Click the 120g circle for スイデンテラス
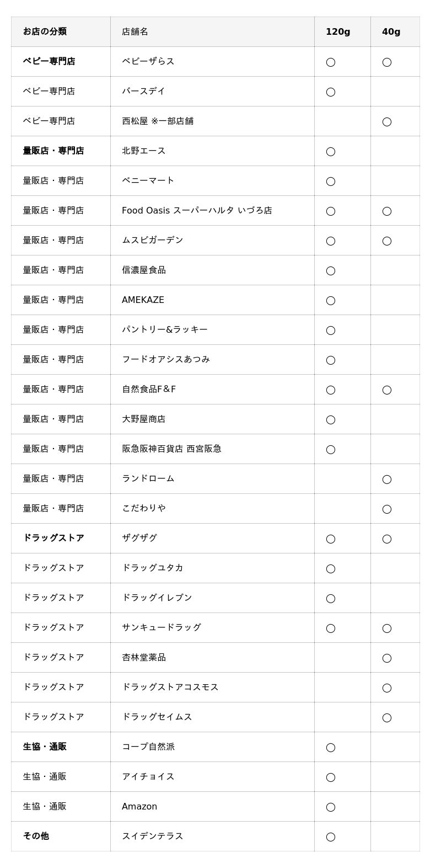 pos(331,837)
